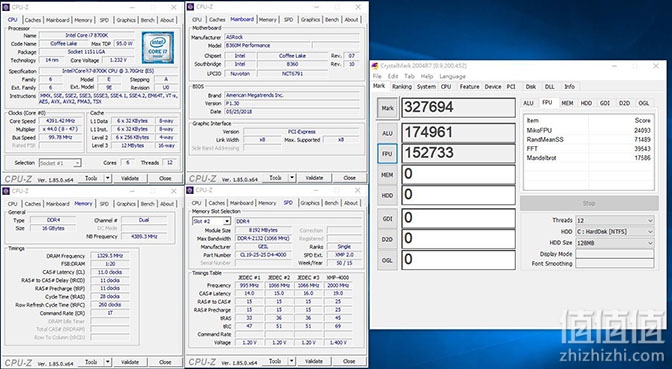
Task: Switch to CrystalMark Info tab
Action: tap(569, 87)
